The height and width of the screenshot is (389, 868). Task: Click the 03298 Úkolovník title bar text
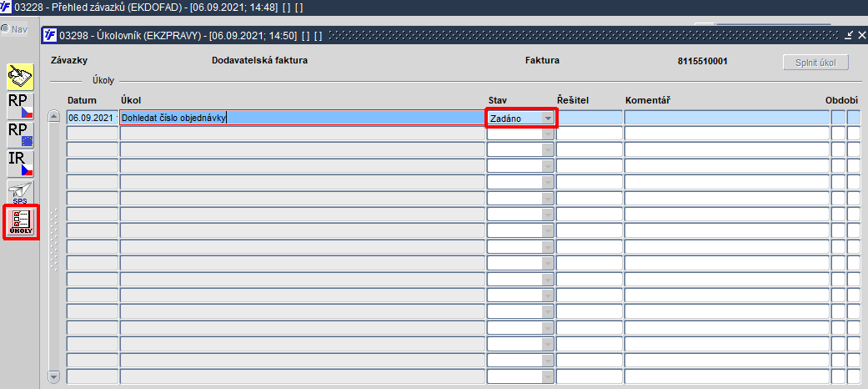pyautogui.click(x=190, y=35)
